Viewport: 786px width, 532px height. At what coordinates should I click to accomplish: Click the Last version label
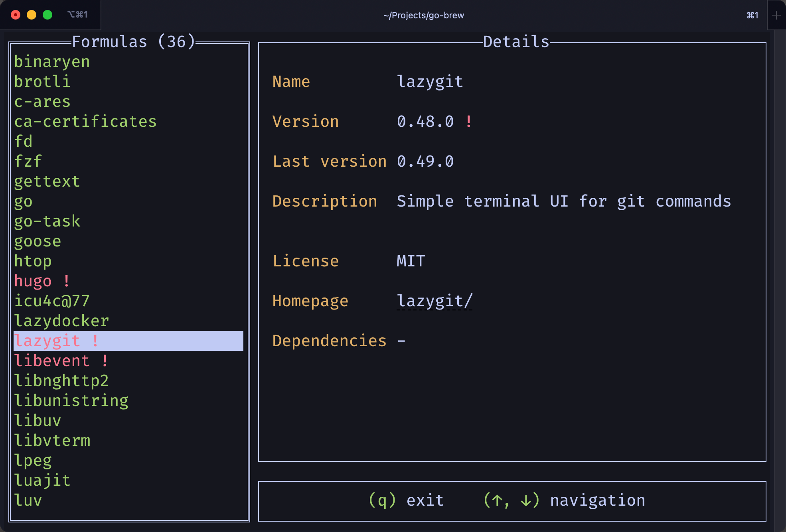(x=330, y=162)
